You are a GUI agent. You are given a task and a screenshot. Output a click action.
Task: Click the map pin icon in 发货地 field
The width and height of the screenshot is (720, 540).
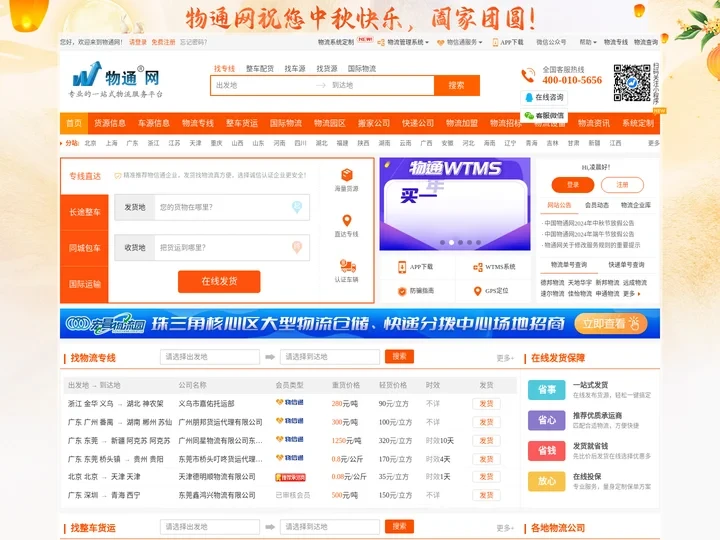pyautogui.click(x=297, y=207)
